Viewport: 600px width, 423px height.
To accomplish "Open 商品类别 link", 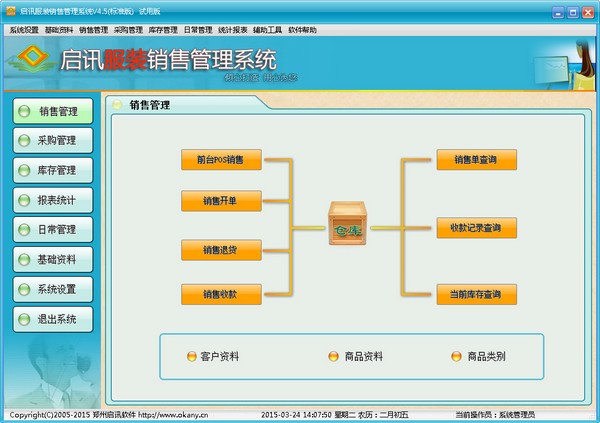I will click(486, 357).
